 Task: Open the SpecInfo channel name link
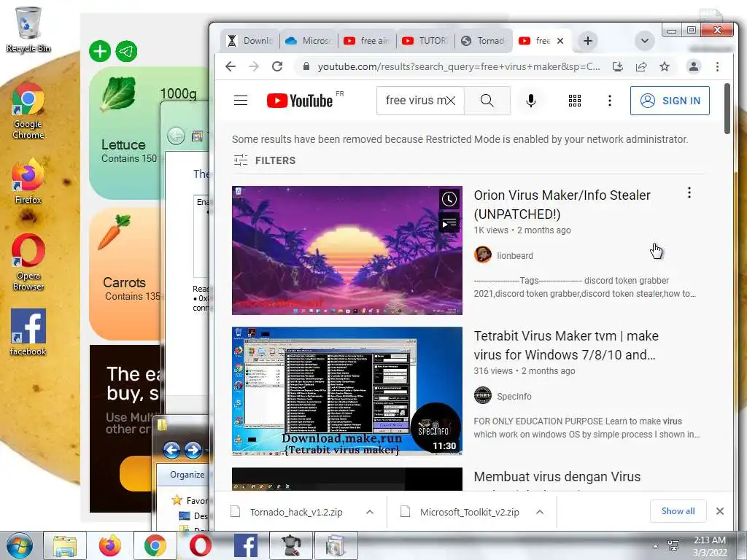click(x=514, y=396)
